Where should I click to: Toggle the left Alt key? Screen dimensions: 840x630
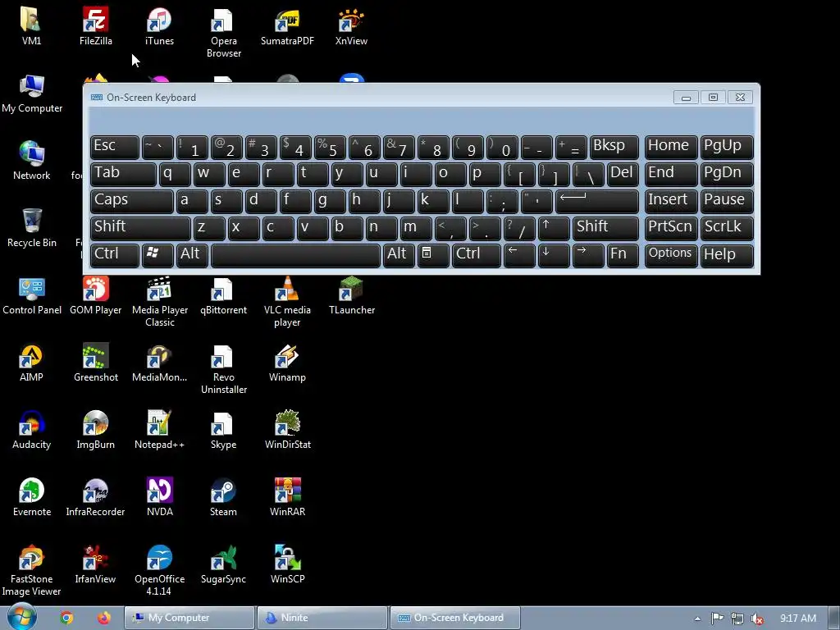pos(192,255)
